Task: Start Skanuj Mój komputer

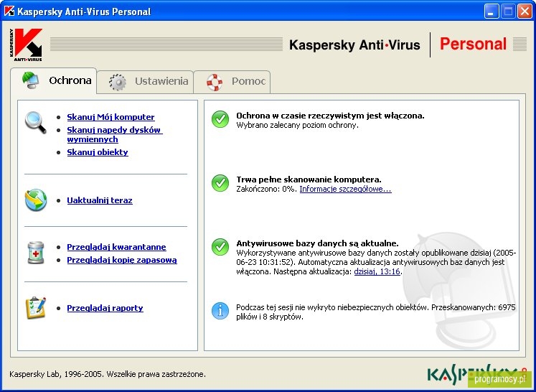Action: [111, 117]
